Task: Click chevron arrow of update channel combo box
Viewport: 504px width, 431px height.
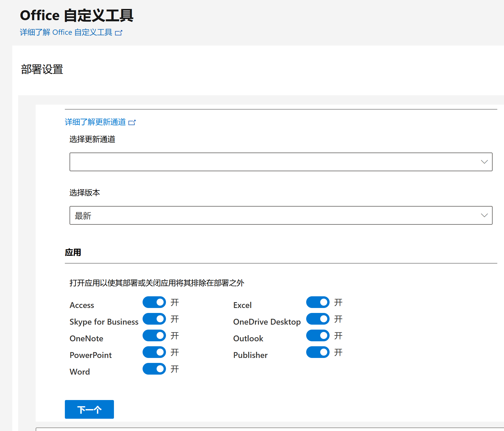Action: [484, 162]
